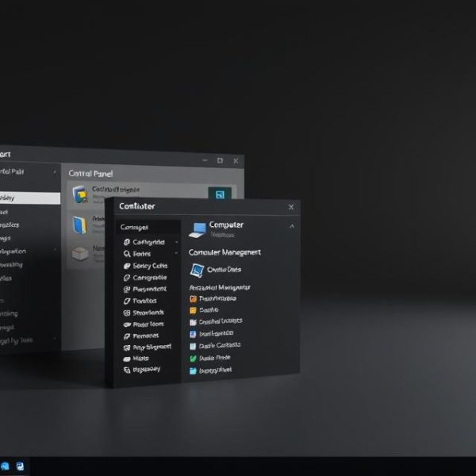Click the blue folder icon in Control Panel

[79, 225]
